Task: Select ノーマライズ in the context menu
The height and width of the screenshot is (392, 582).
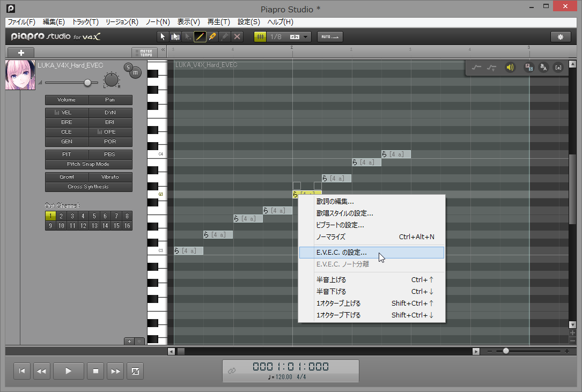Action: coord(372,237)
